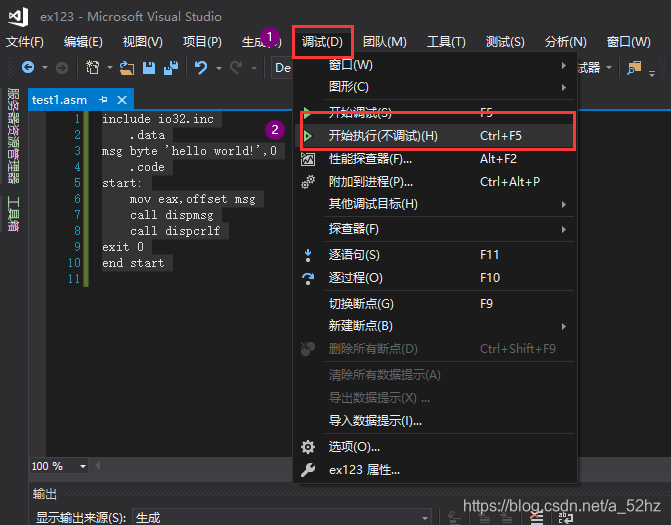The width and height of the screenshot is (671, 525).
Task: Click the clear all output icon
Action: click(537, 518)
